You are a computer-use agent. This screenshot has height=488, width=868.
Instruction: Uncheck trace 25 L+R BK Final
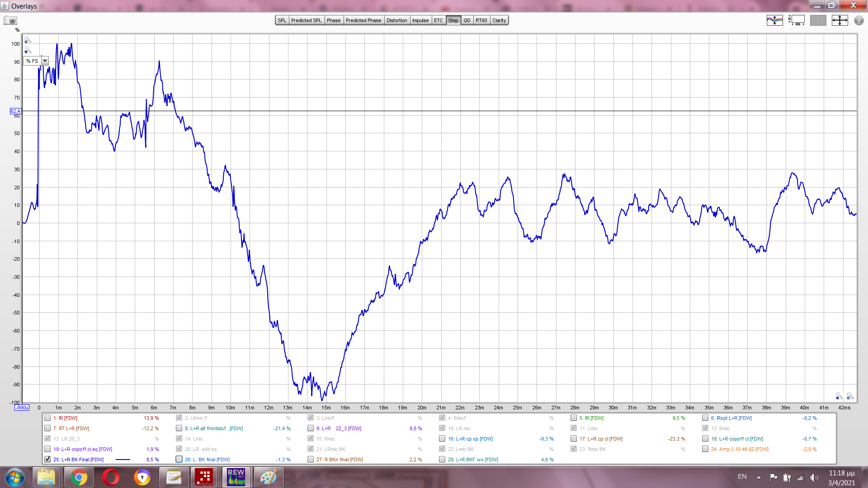47,460
